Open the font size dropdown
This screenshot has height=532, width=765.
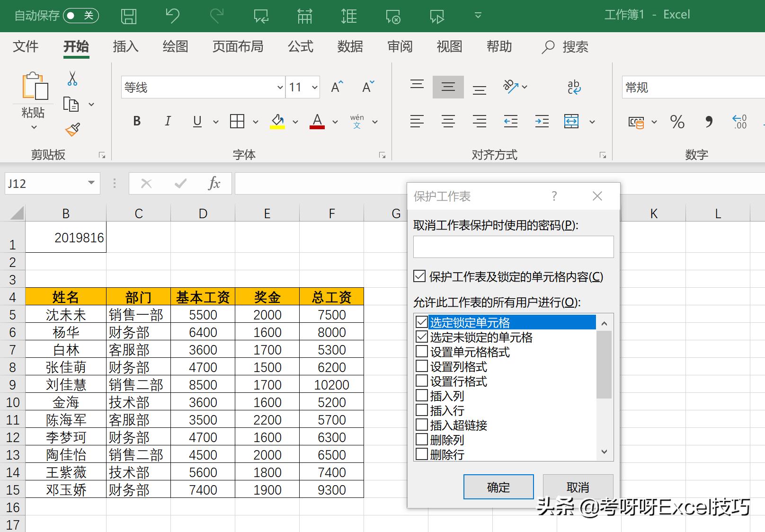coord(314,87)
